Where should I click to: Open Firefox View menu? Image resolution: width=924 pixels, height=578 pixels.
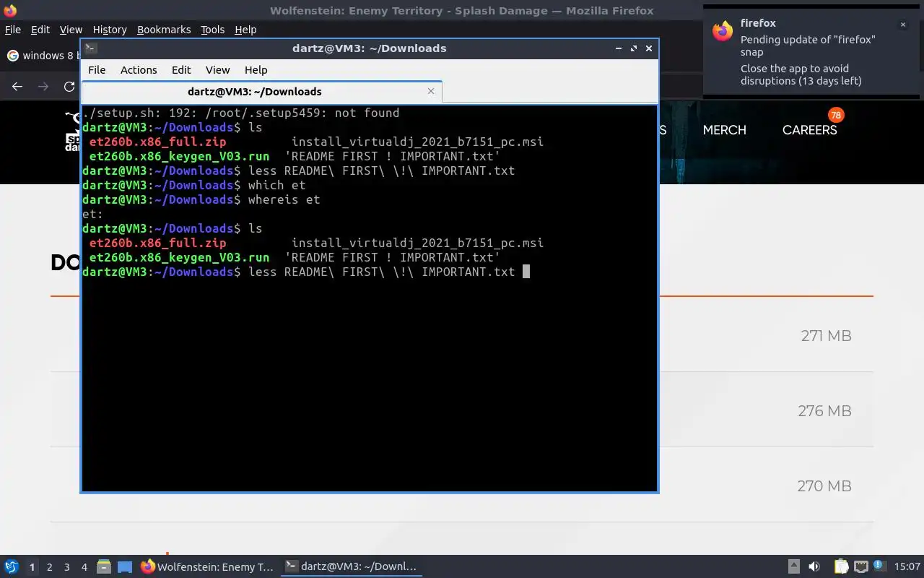[71, 30]
